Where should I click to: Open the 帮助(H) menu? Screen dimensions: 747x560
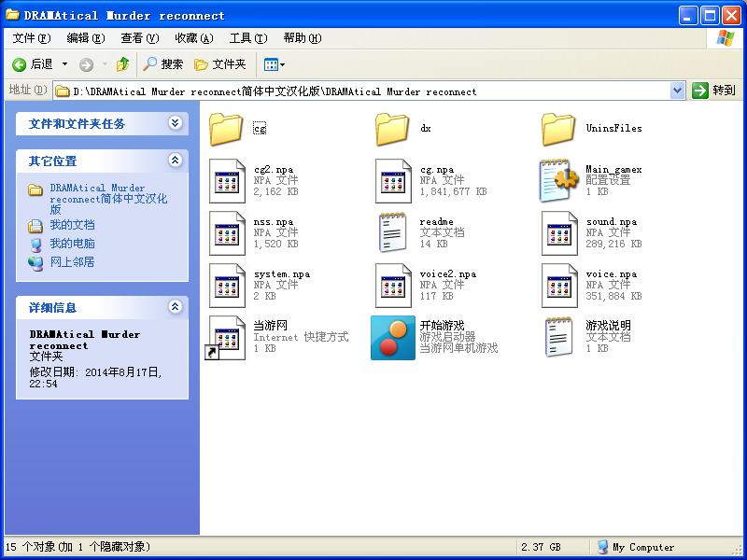303,38
